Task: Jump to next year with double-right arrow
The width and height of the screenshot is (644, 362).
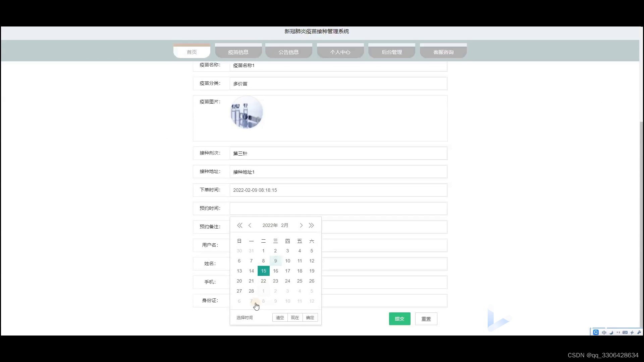Action: pyautogui.click(x=311, y=225)
